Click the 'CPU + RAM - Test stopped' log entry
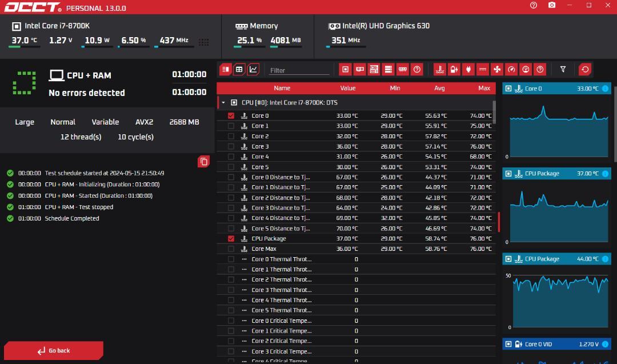Image resolution: width=617 pixels, height=364 pixels. pos(79,207)
